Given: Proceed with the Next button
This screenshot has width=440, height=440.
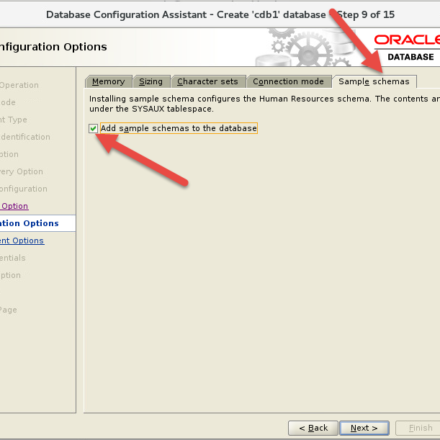Looking at the screenshot, I should pos(364,428).
